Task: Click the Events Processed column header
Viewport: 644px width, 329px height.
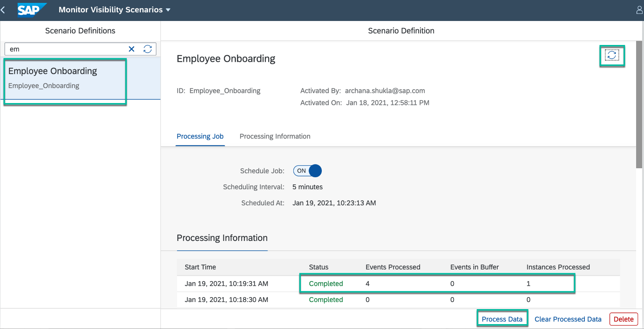Action: pyautogui.click(x=393, y=267)
